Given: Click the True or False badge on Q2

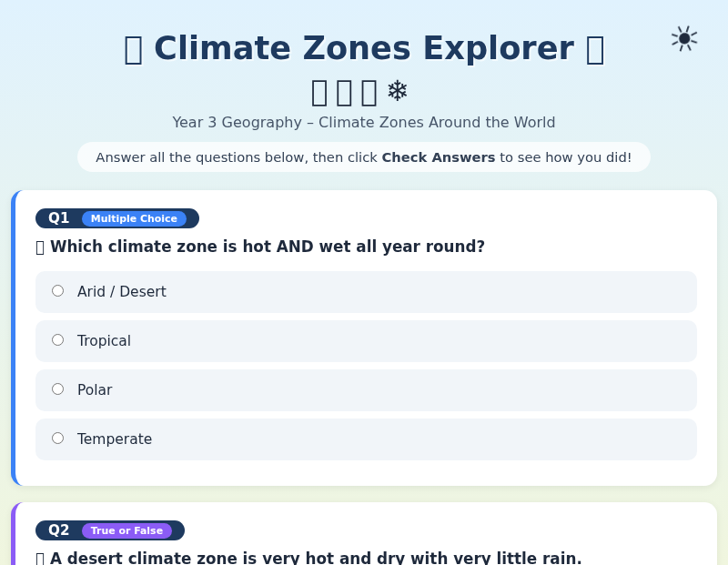Looking at the screenshot, I should tap(126, 530).
